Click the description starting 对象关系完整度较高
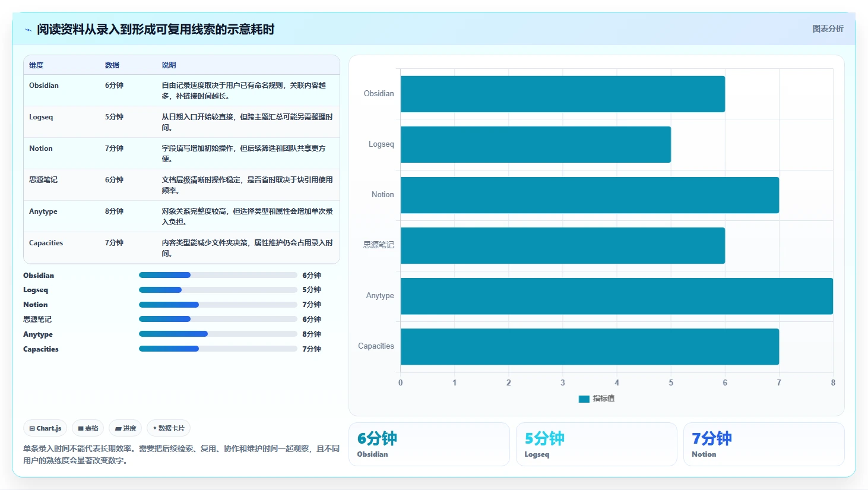This screenshot has width=868, height=490. (x=248, y=217)
